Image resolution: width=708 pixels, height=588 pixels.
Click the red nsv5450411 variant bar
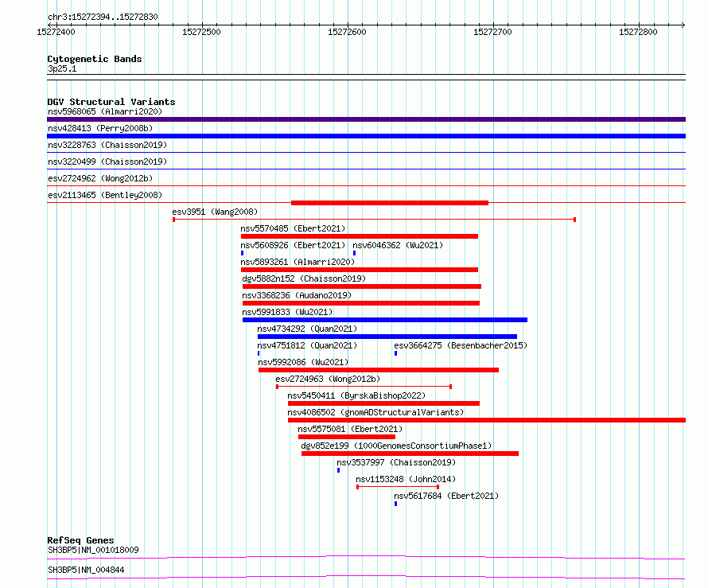pyautogui.click(x=383, y=403)
